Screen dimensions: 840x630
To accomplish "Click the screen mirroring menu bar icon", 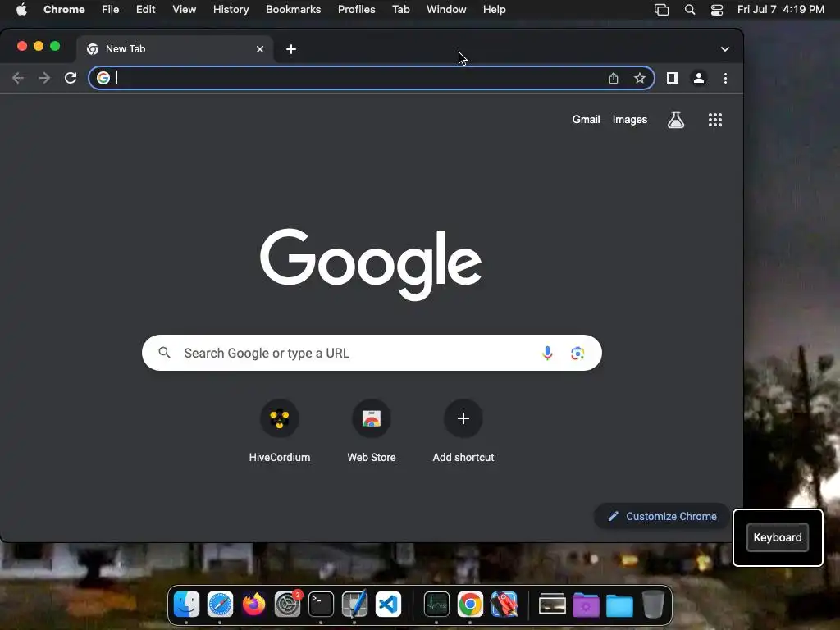I will 662,10.
